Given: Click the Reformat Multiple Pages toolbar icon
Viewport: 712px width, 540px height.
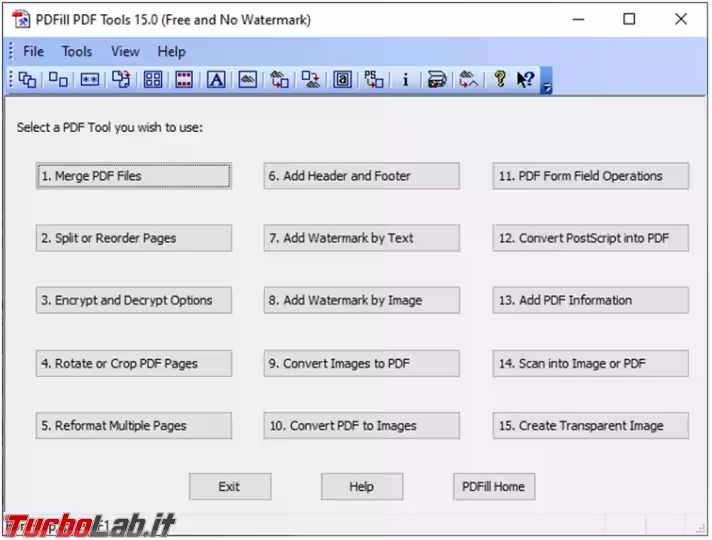Looking at the screenshot, I should [153, 80].
